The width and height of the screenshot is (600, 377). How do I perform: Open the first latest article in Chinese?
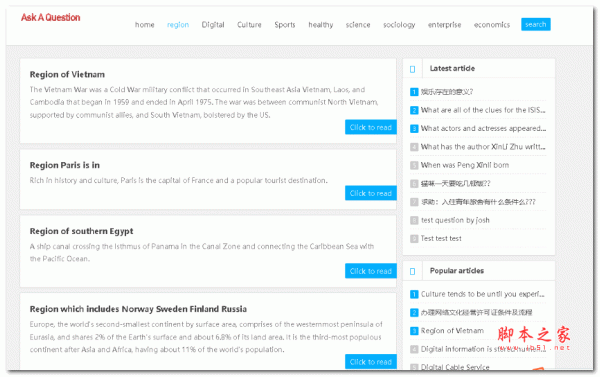point(447,92)
